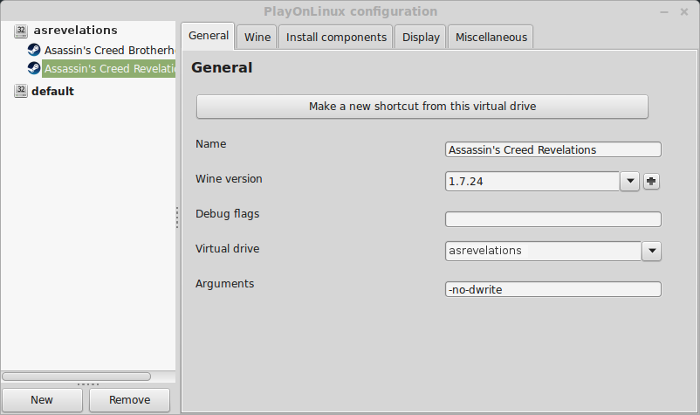The width and height of the screenshot is (700, 415).
Task: Click Make a new shortcut from this virtual drive
Action: tap(422, 106)
